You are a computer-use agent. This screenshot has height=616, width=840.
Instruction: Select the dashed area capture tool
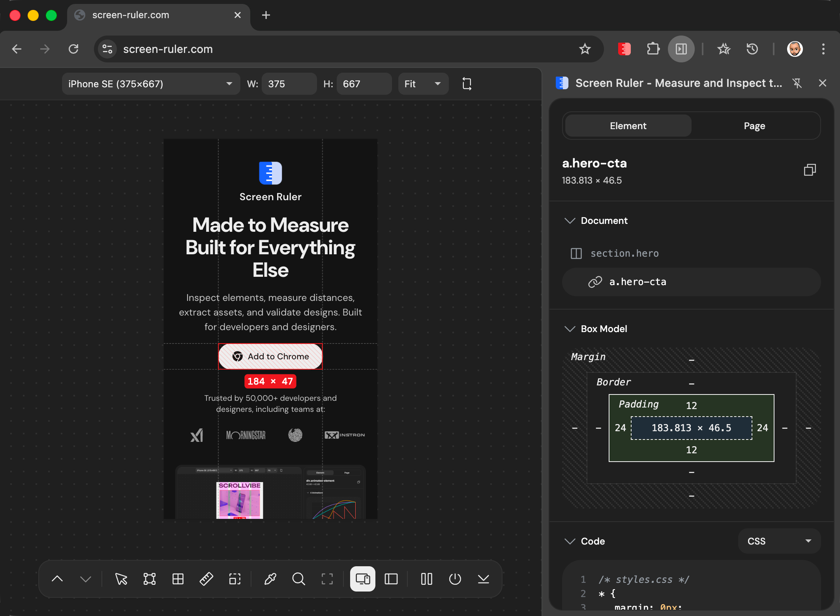tap(235, 579)
